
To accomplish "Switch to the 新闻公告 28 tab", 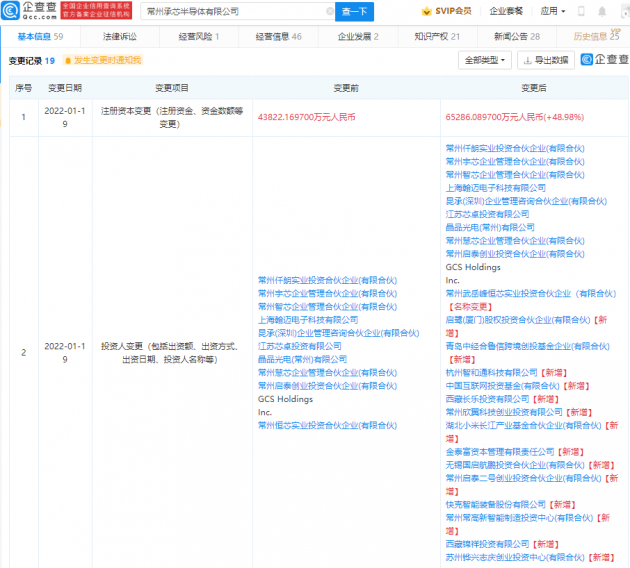I will [x=517, y=37].
